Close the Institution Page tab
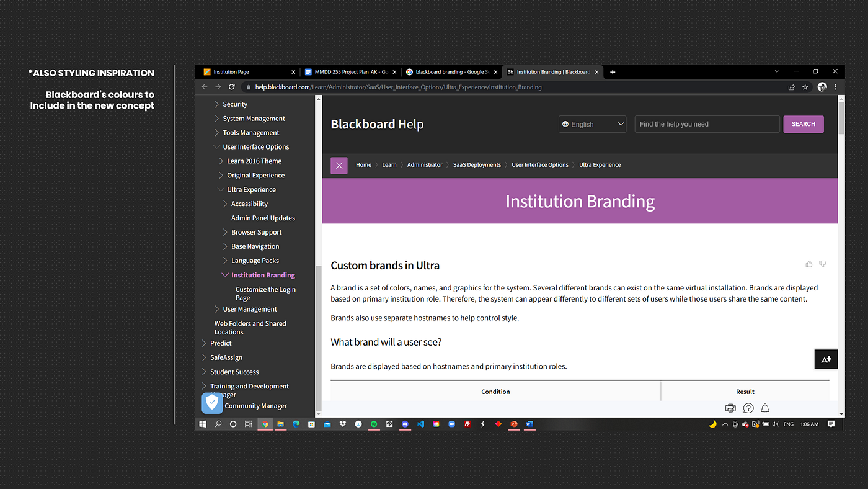Screen dimensions: 868x489 pos(293,72)
